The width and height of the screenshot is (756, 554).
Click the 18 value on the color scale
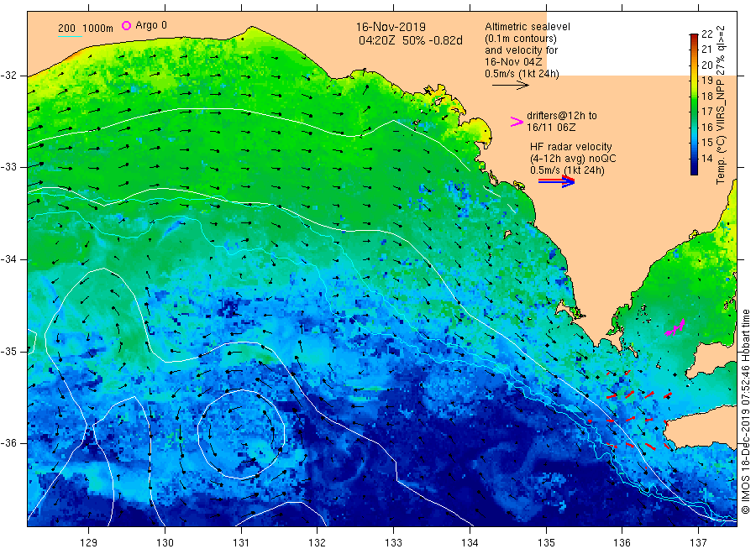pyautogui.click(x=706, y=96)
